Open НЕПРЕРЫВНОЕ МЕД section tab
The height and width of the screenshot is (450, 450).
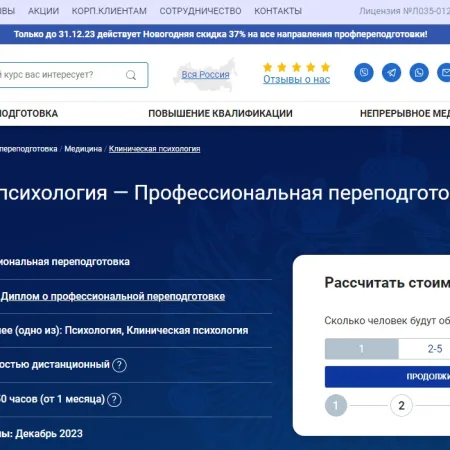click(x=405, y=114)
